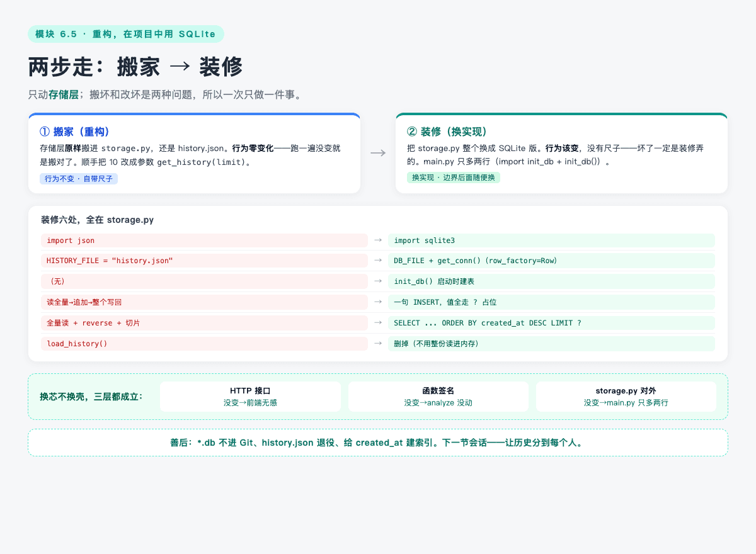Click the cell 读全量→追加→整个写回
Image resolution: width=756 pixels, height=554 pixels.
[x=204, y=302]
